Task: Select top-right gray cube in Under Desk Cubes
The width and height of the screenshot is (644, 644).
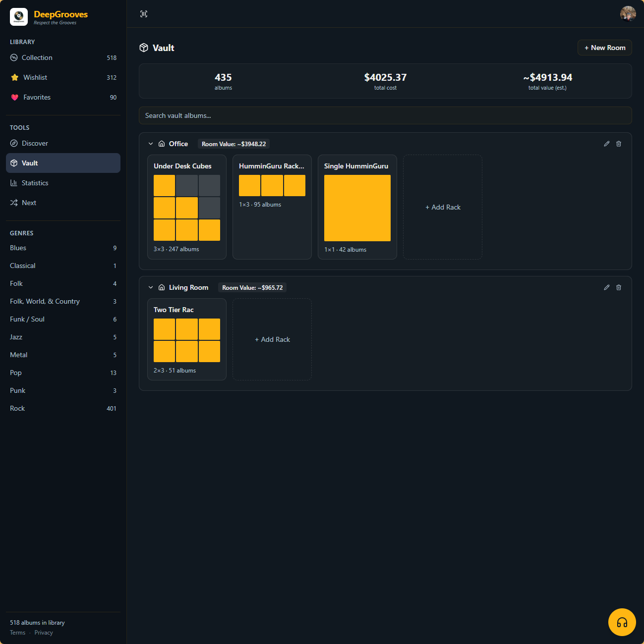Action: pos(209,185)
